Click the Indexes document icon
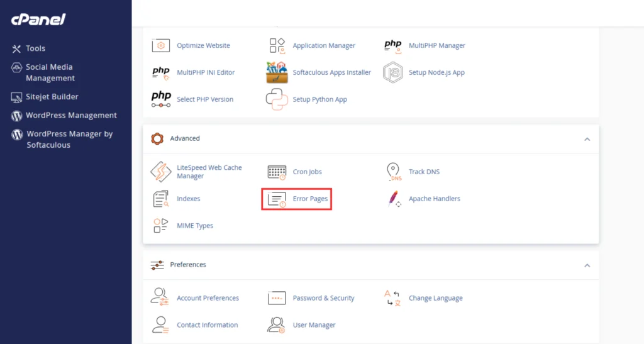 click(160, 199)
